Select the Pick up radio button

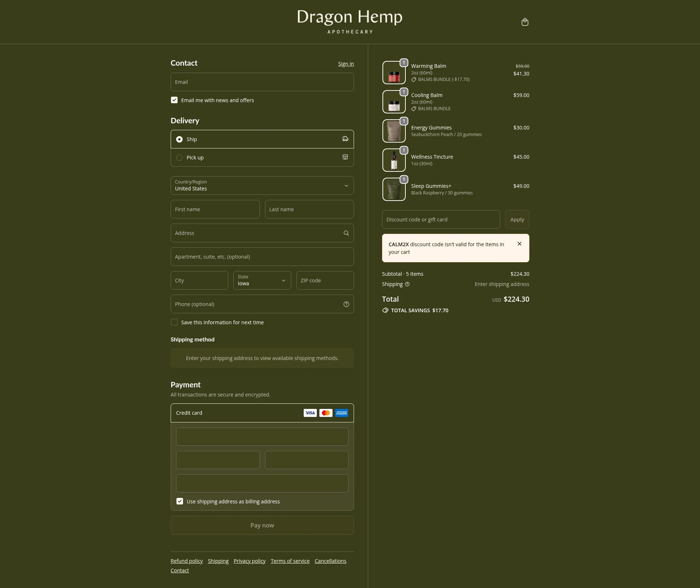[x=179, y=157]
